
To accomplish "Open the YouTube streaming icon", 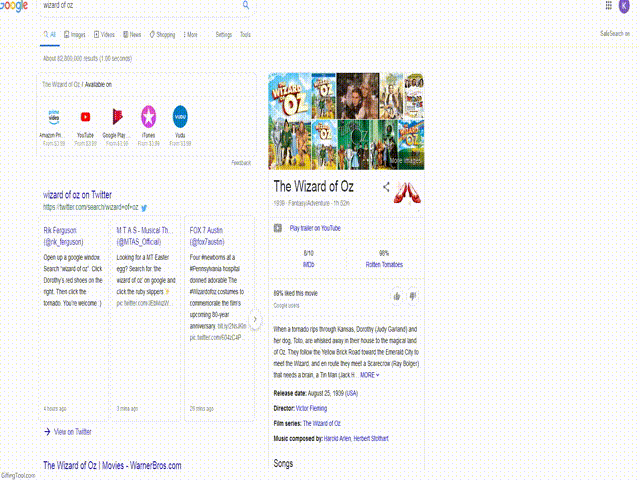I will 85,117.
